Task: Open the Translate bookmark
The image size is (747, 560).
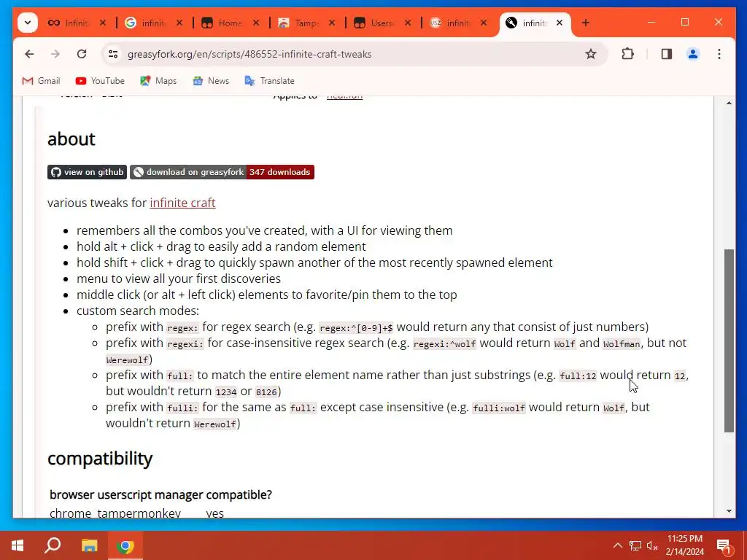Action: (x=270, y=81)
